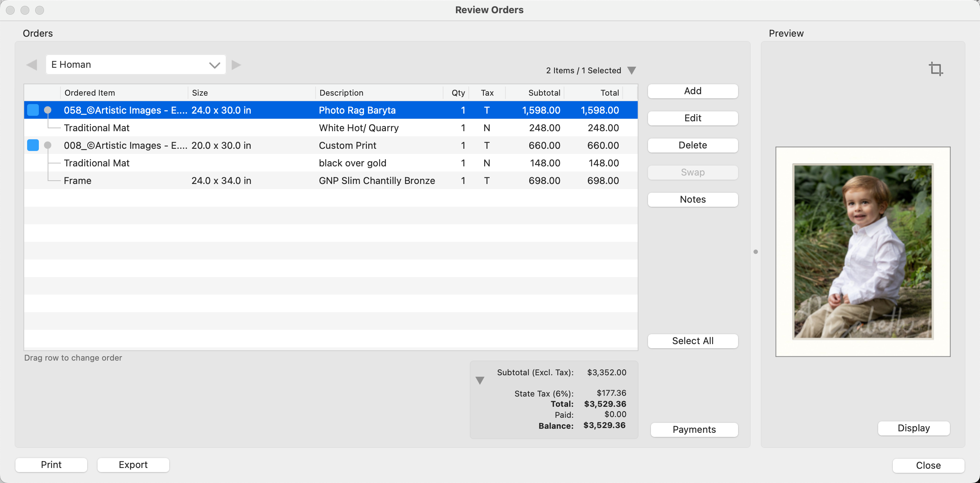Expand the items selected triangle menu
Image resolution: width=980 pixels, height=483 pixels.
point(631,71)
